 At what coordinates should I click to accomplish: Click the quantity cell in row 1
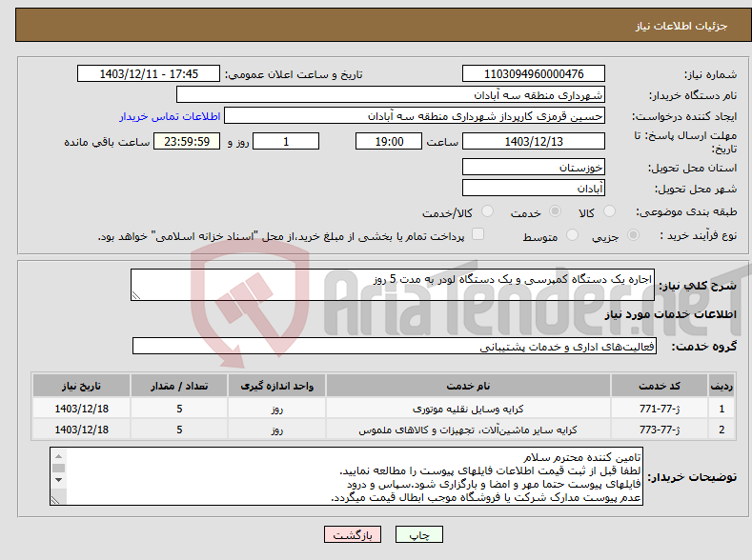coord(179,409)
